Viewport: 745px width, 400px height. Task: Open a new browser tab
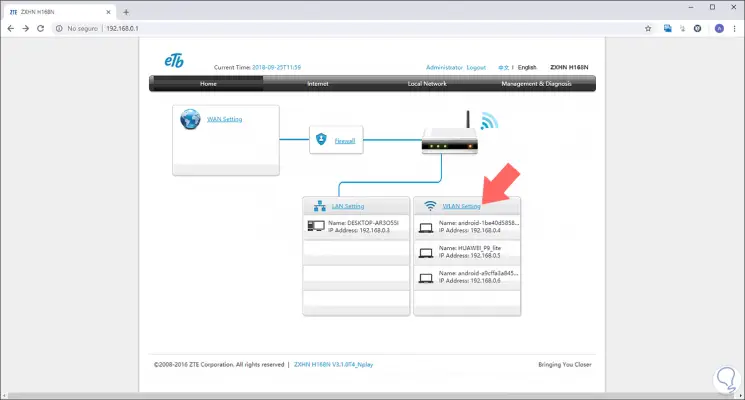(x=126, y=12)
